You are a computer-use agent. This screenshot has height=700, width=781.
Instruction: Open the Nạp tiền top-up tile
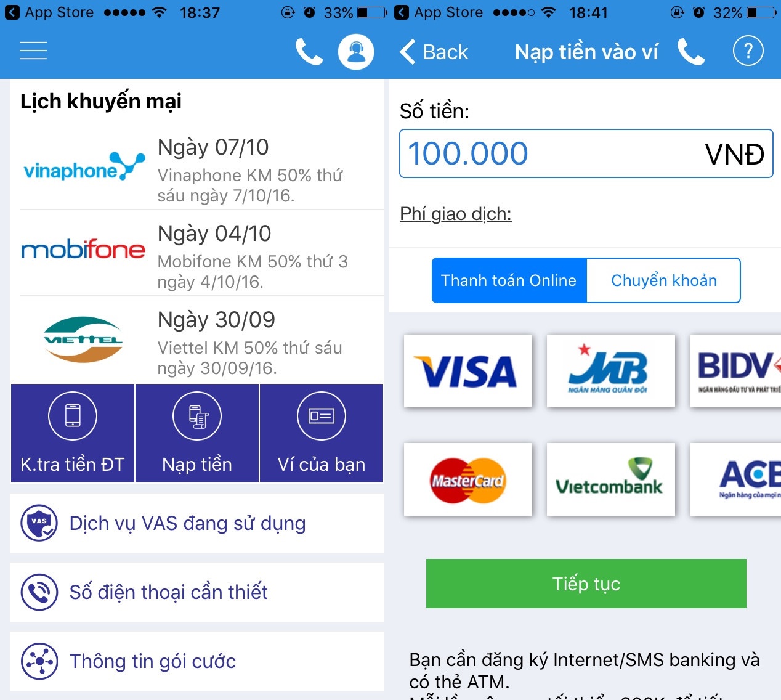pos(197,433)
